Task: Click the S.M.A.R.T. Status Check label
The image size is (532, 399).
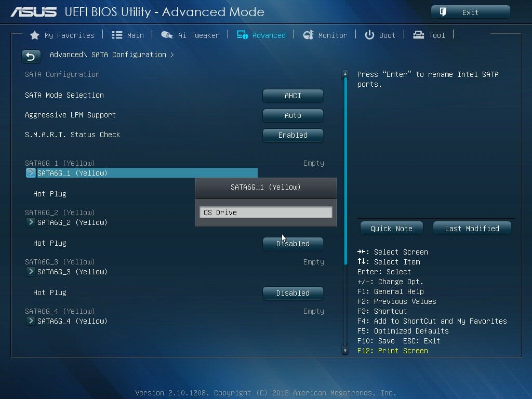Action: point(73,135)
